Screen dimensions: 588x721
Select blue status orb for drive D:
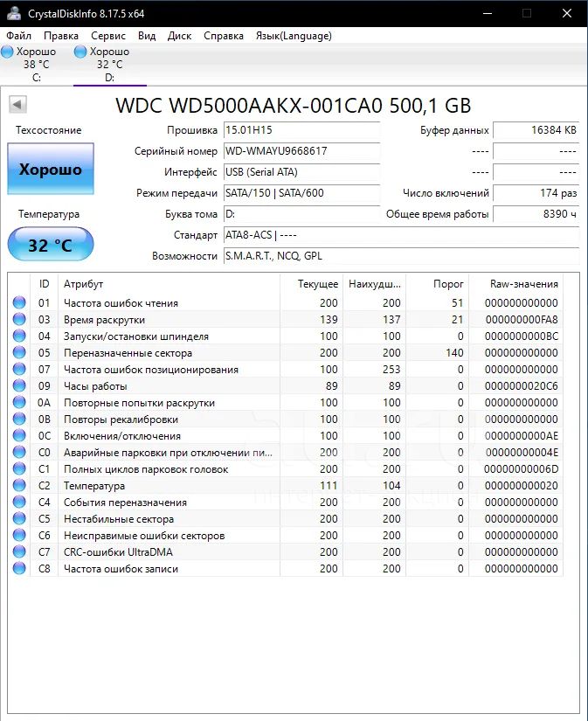click(x=80, y=52)
